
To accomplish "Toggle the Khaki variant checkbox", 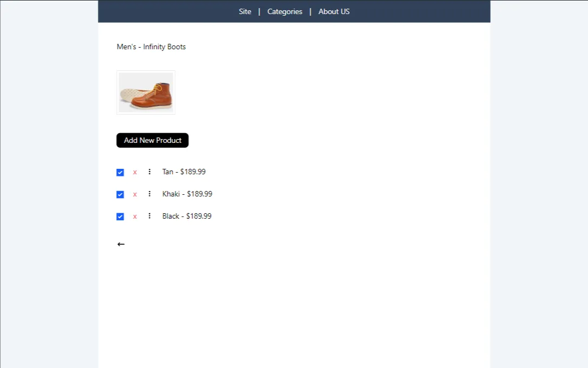I will click(x=120, y=194).
